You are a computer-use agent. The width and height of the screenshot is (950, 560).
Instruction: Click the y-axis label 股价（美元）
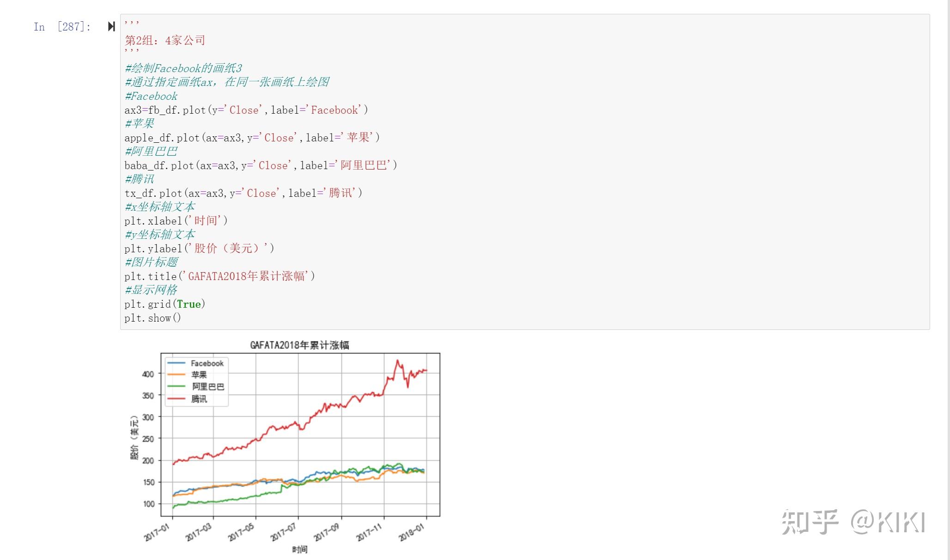pyautogui.click(x=134, y=438)
